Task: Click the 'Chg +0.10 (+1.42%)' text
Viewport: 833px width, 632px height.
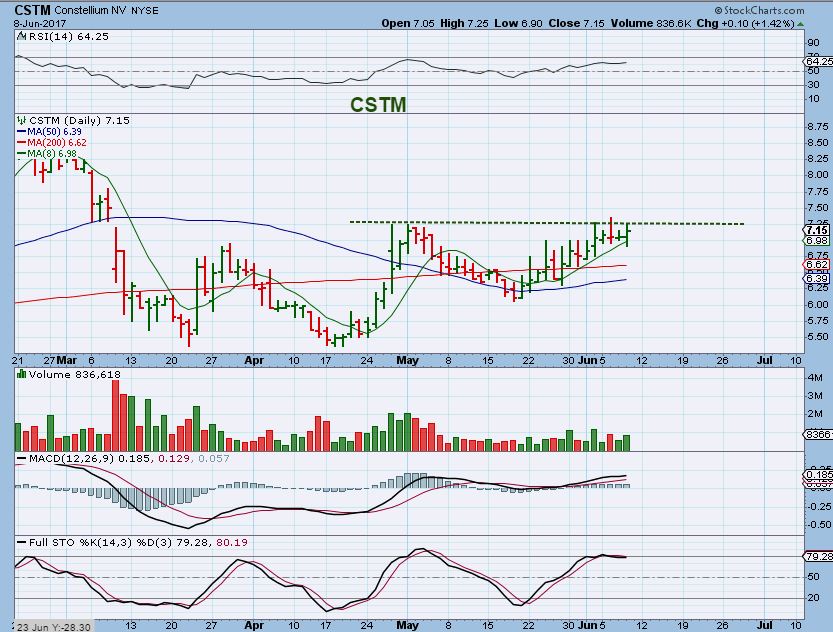Action: click(745, 23)
